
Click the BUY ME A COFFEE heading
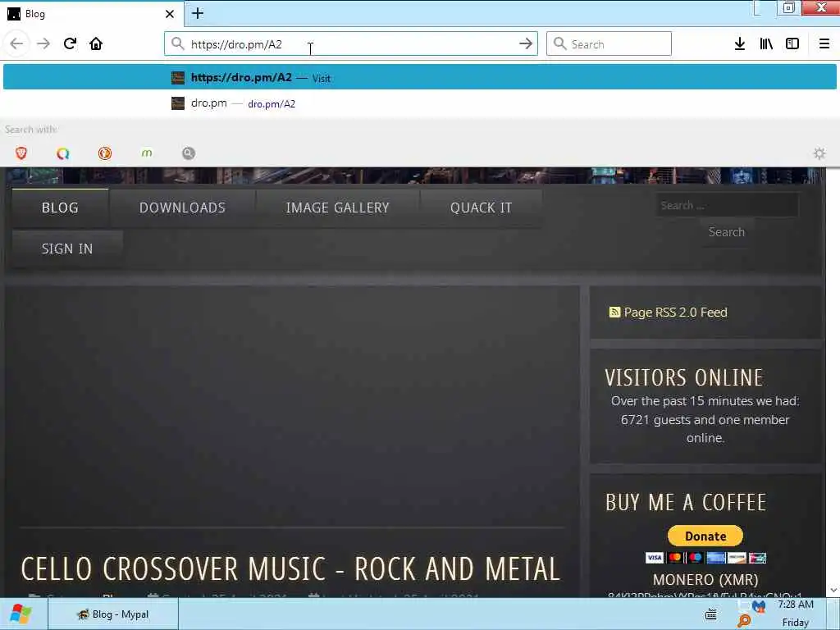coord(686,503)
